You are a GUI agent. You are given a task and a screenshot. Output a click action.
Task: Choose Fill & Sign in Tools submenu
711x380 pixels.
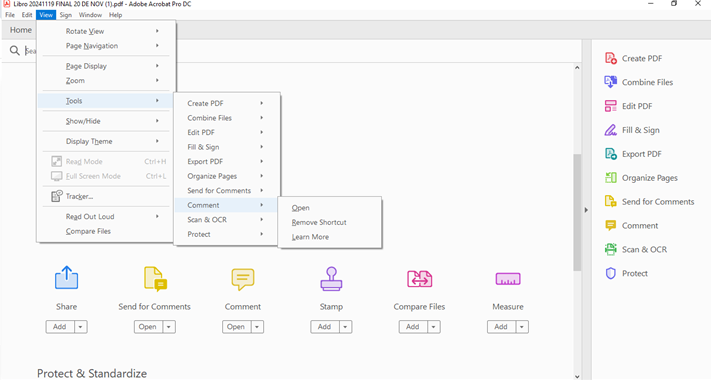[x=227, y=147]
